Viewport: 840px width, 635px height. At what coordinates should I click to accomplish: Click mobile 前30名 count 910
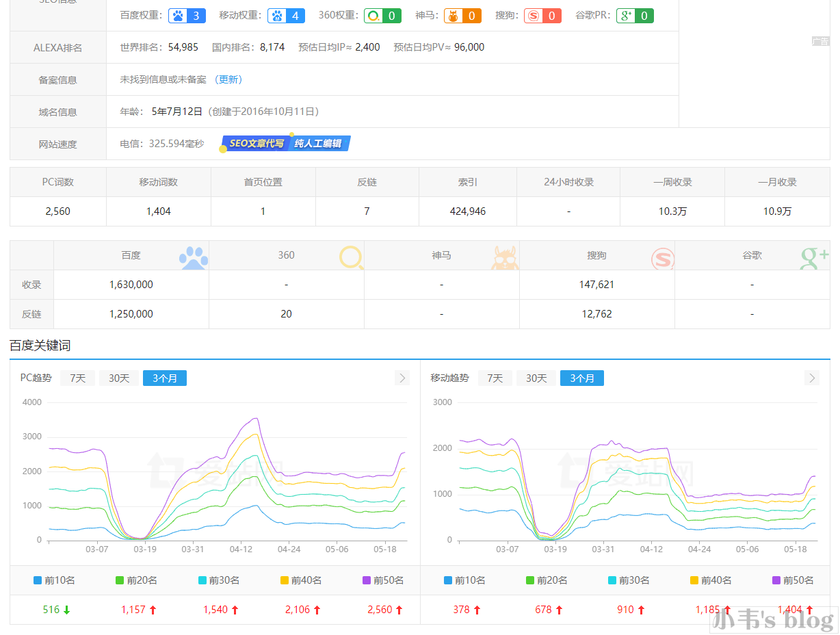pos(626,610)
